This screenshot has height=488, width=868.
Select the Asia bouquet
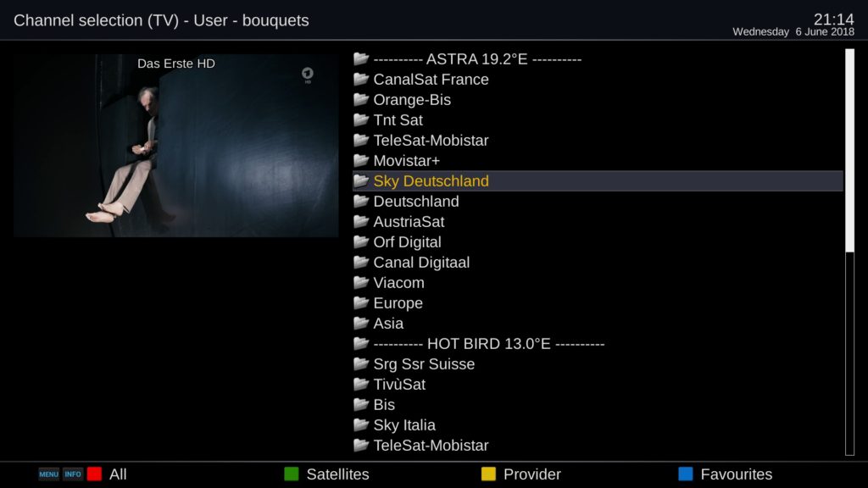coord(598,323)
